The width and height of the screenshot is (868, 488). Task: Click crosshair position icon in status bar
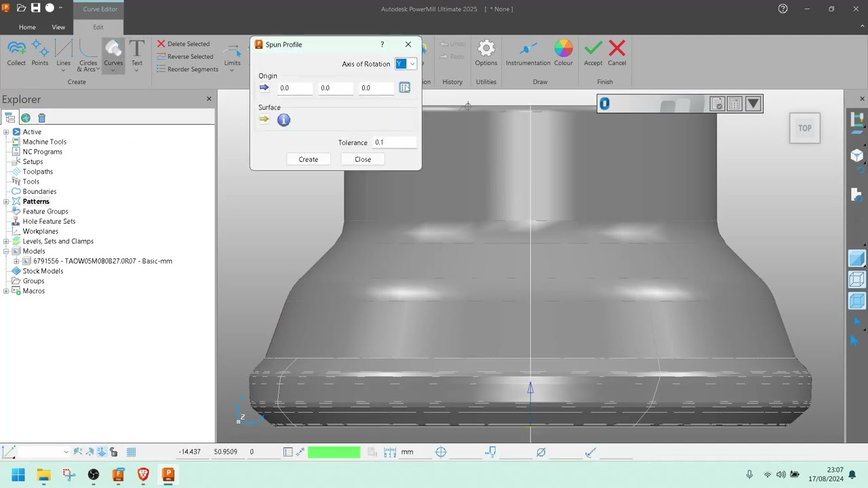tap(441, 452)
